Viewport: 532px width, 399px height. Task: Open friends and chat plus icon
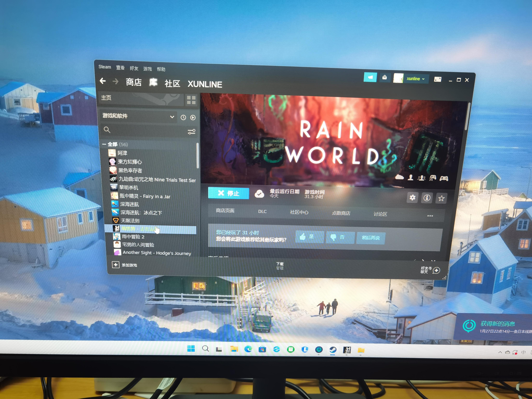coord(436,270)
